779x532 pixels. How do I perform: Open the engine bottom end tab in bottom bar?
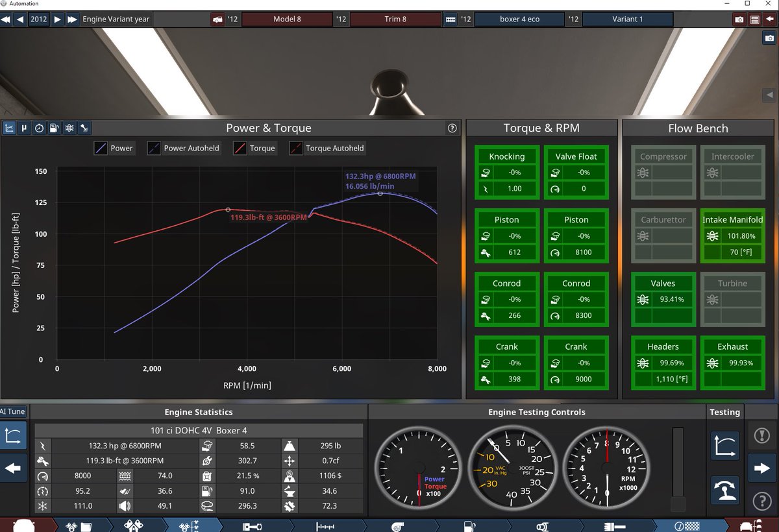[192, 525]
